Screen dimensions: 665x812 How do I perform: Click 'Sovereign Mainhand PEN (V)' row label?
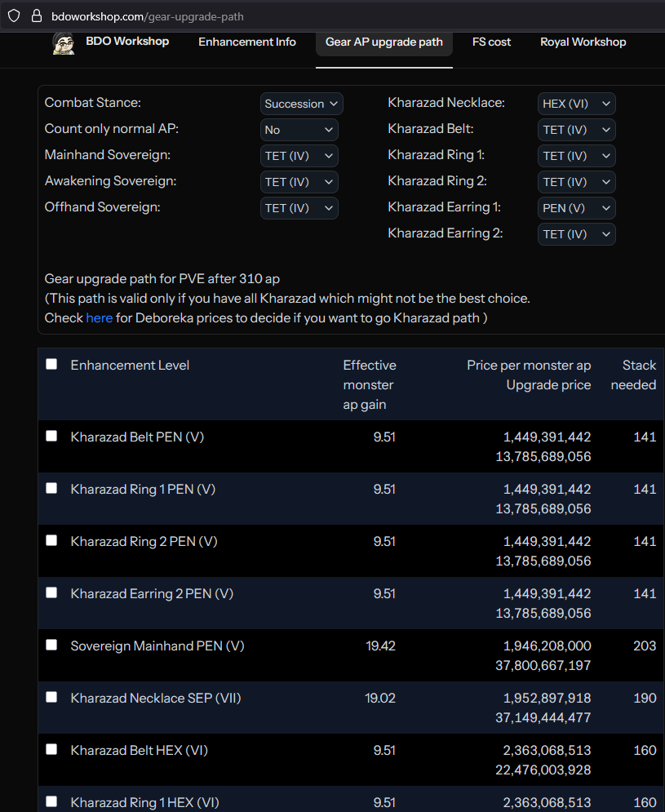coord(157,646)
